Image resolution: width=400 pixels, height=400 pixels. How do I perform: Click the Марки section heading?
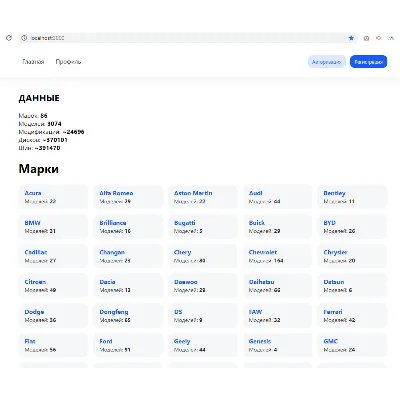click(x=39, y=169)
